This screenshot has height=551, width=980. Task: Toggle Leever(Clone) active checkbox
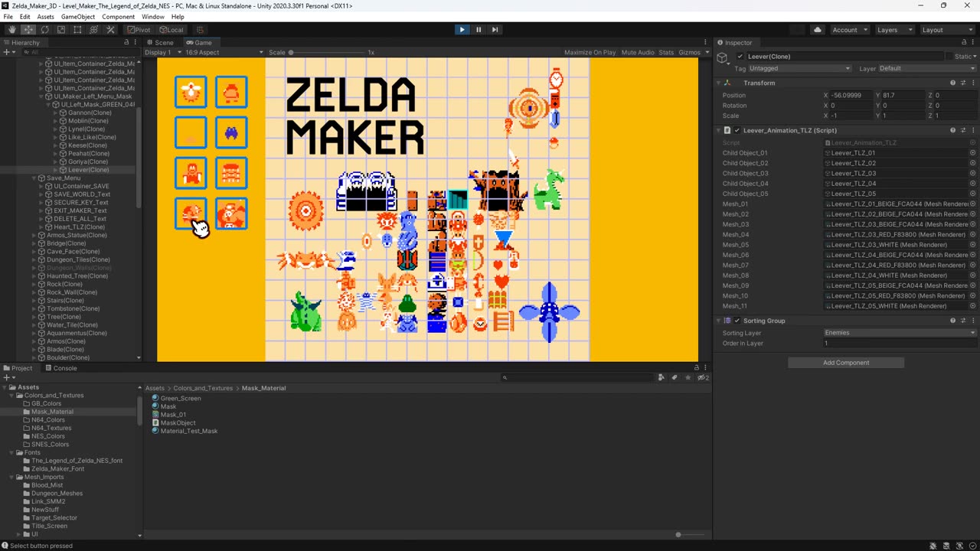click(740, 57)
